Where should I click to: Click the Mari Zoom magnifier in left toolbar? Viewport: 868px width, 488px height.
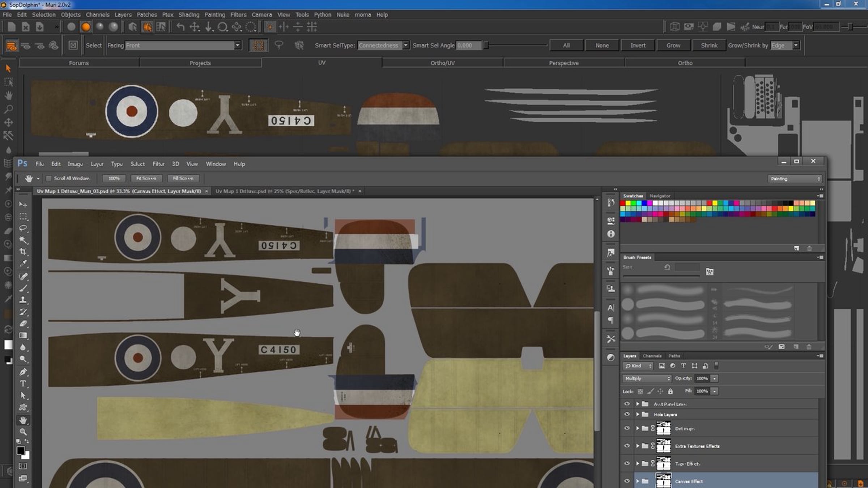(8, 109)
